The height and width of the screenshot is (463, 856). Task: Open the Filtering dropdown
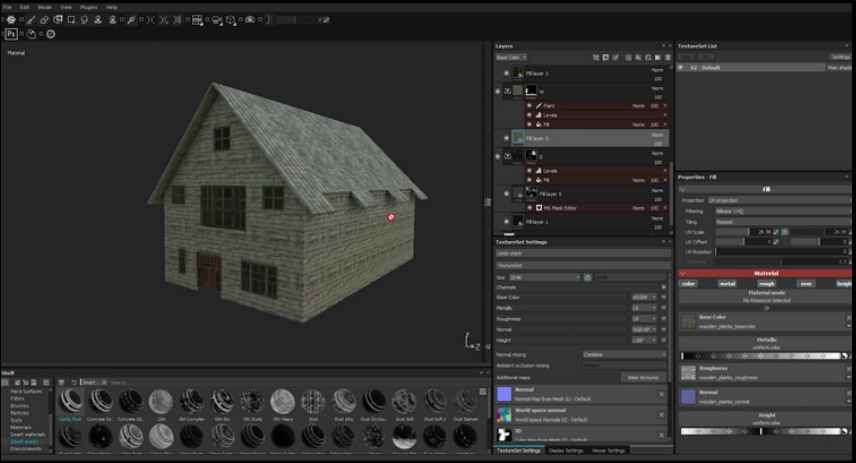783,211
